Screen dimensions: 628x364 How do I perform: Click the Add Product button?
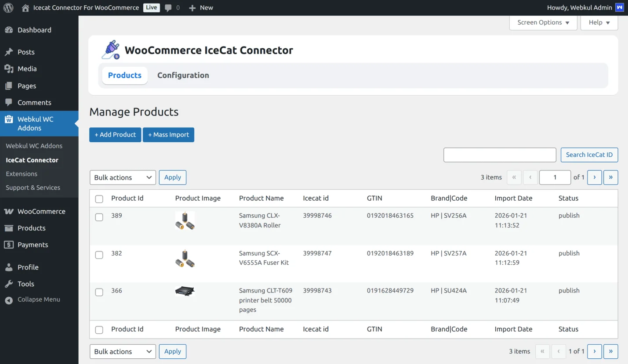point(115,135)
